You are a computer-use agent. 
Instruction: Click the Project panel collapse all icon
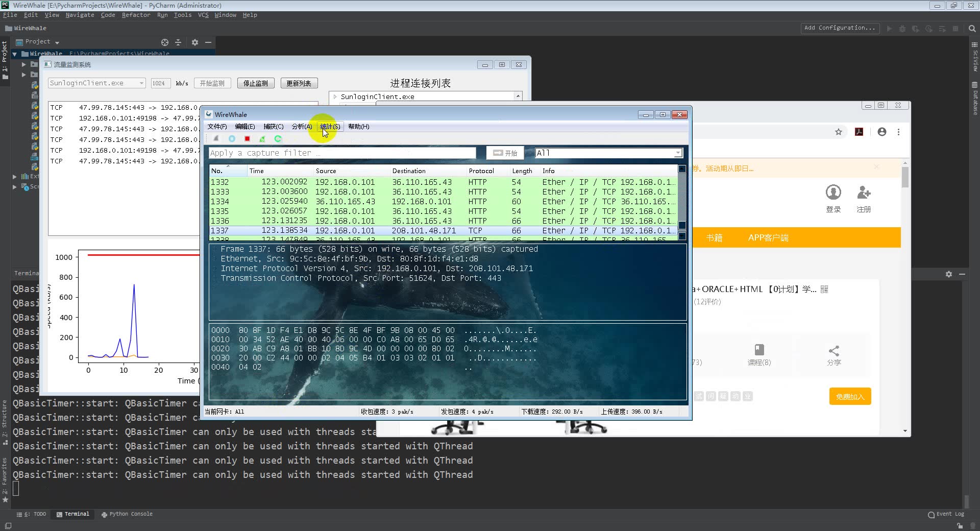[x=178, y=42]
